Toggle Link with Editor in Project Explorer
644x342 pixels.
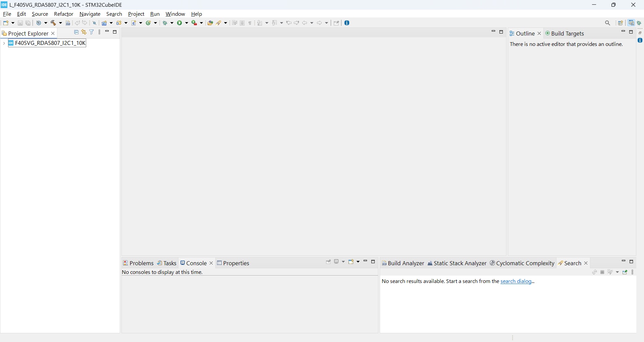point(84,33)
